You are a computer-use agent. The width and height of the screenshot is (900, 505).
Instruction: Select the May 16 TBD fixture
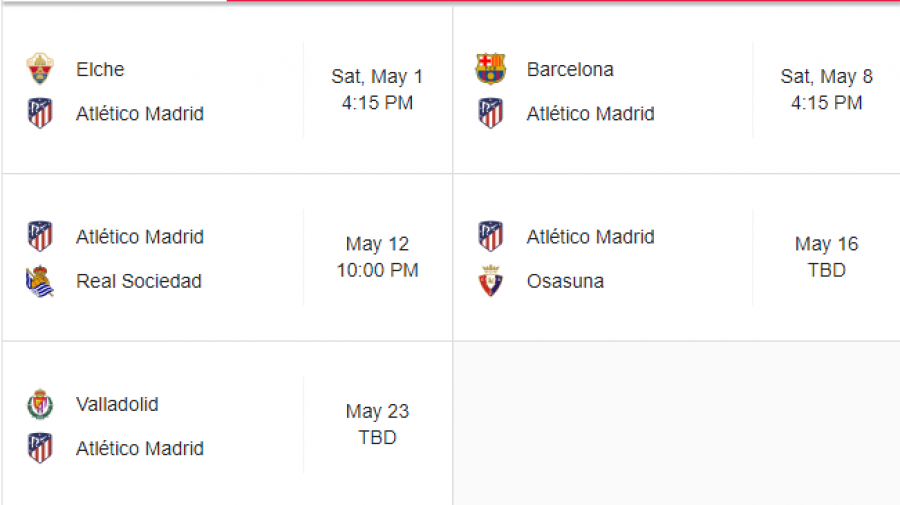(827, 257)
